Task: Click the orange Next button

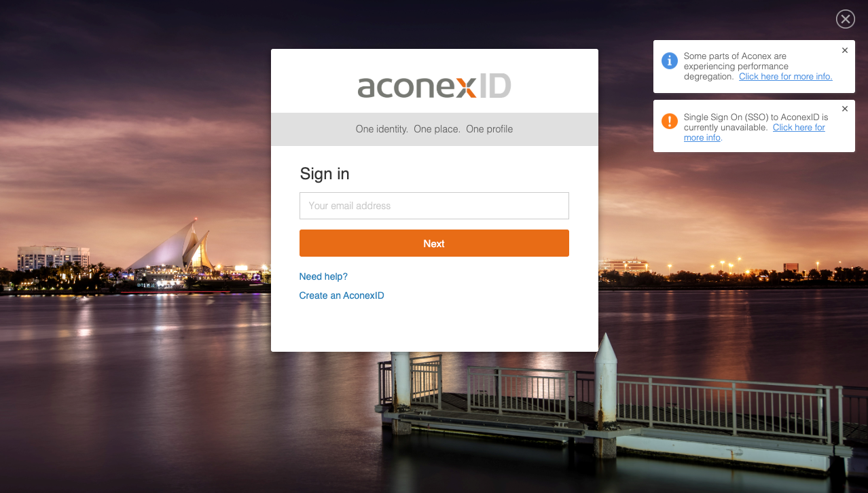Action: pyautogui.click(x=434, y=243)
